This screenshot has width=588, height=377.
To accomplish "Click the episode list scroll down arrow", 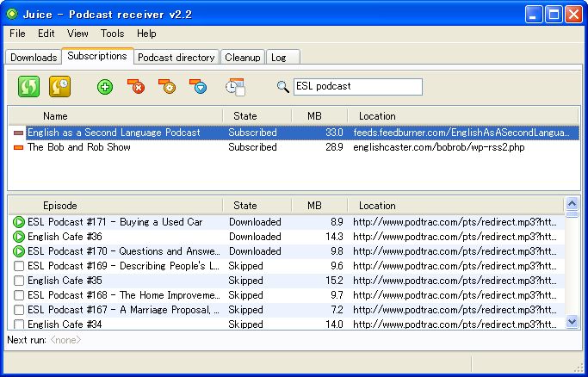I will [x=572, y=322].
